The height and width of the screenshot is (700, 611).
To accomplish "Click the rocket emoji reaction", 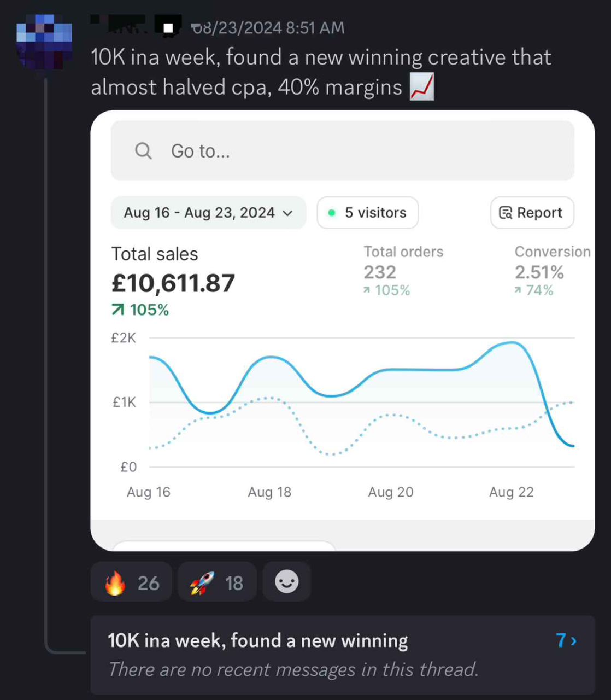I will (202, 583).
